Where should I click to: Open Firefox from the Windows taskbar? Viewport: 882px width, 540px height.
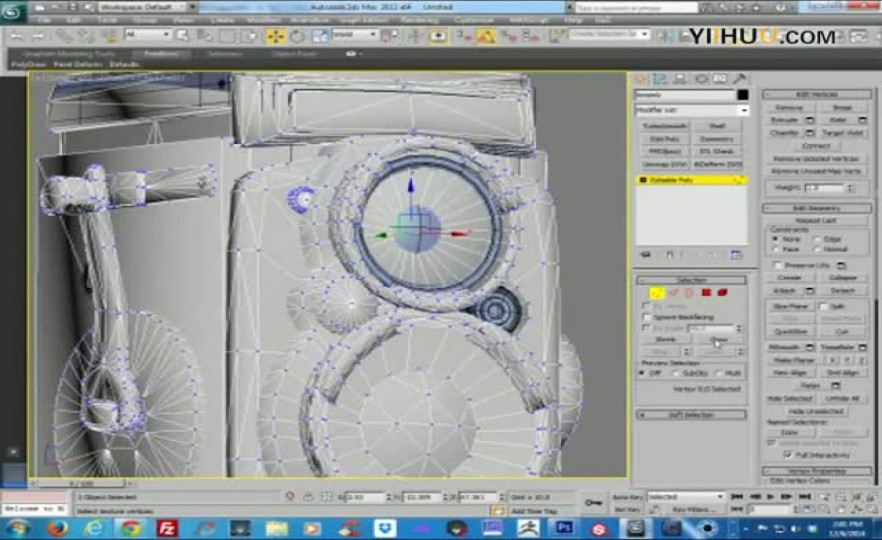58,529
